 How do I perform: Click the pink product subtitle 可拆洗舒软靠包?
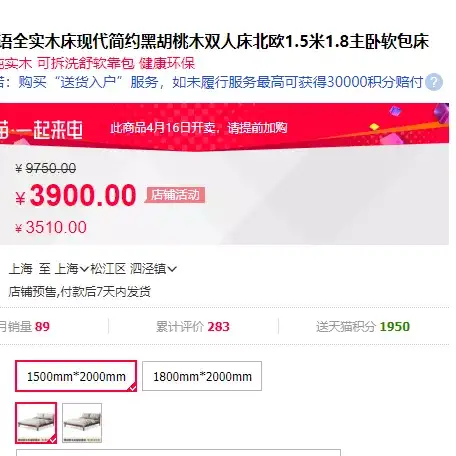(86, 63)
